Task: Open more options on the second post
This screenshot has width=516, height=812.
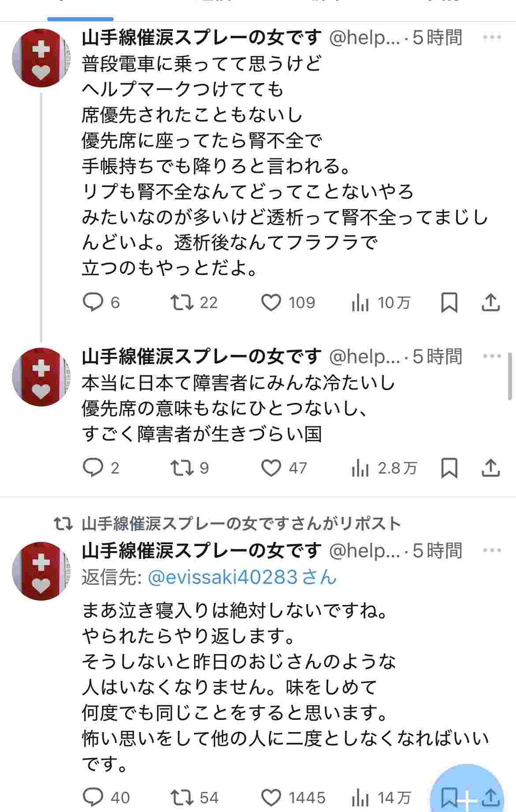Action: pos(492,357)
